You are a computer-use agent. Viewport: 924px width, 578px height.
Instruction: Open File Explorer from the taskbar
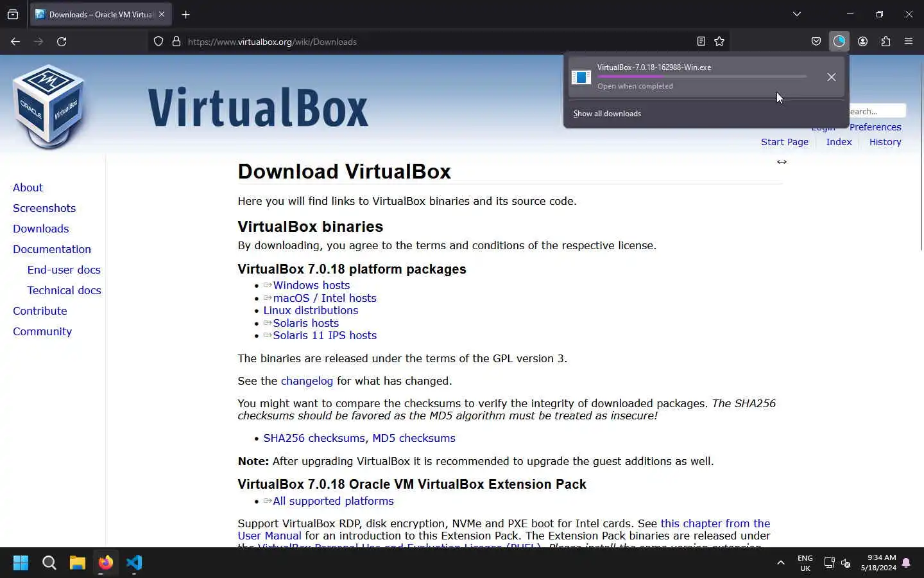(x=78, y=563)
